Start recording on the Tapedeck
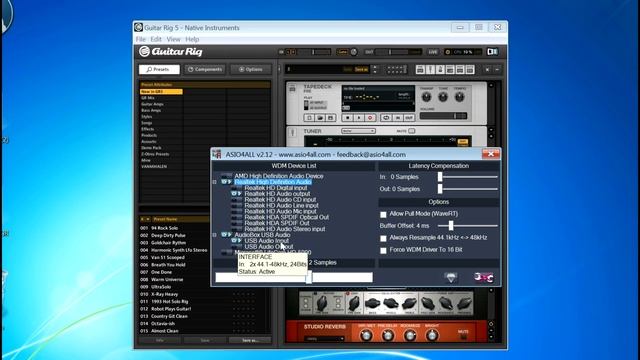 (x=370, y=118)
